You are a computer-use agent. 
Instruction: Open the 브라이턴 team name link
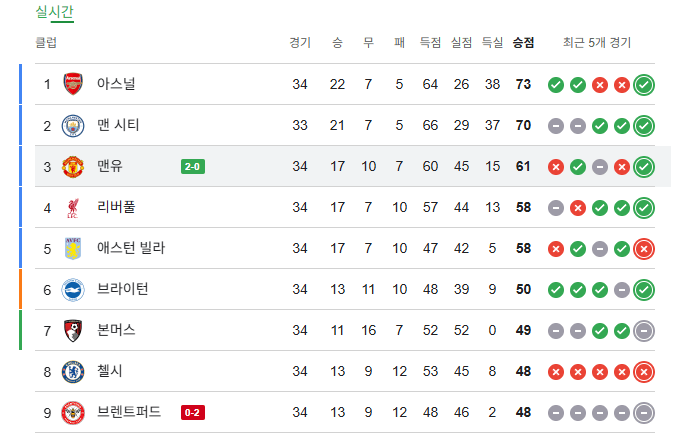click(x=123, y=289)
